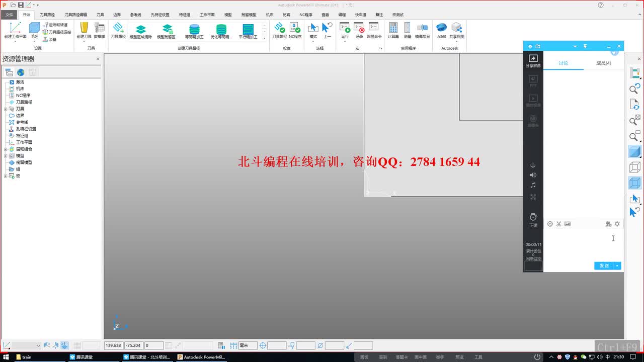Select the 平行精加工 strategy
644x362 pixels.
coord(248,31)
